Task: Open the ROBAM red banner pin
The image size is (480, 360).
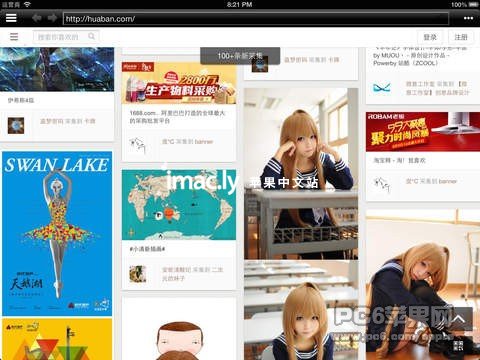Action: (x=423, y=132)
